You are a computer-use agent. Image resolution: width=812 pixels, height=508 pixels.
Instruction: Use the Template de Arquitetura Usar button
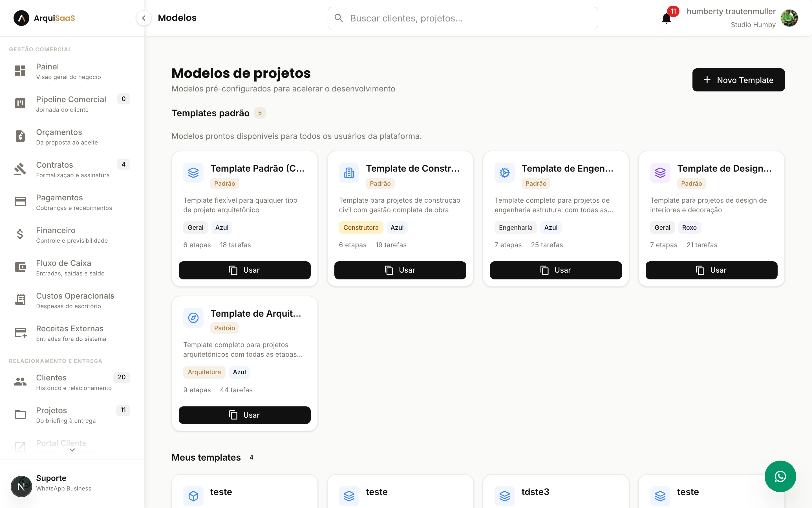point(244,415)
